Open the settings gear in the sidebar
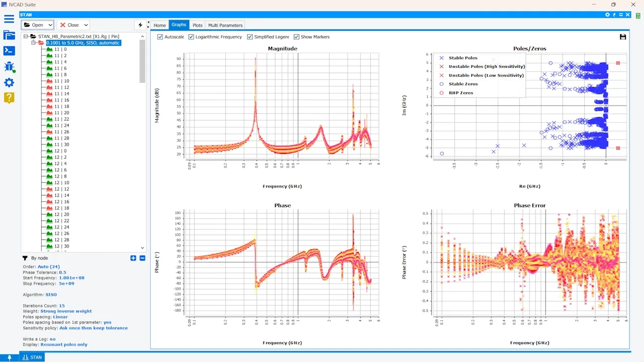The width and height of the screenshot is (644, 362). 9,82
